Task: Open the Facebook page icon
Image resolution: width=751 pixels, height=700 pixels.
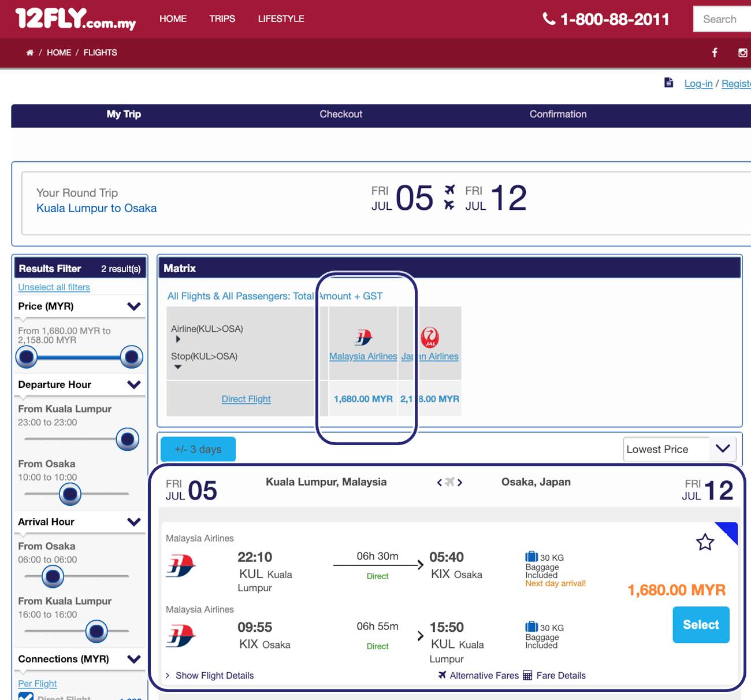Action: click(x=715, y=53)
